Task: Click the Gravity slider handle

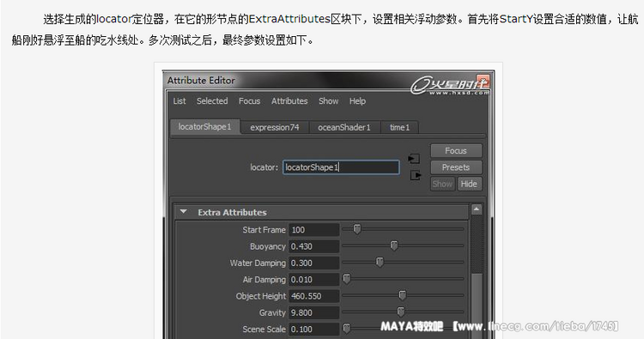Action: tap(401, 312)
